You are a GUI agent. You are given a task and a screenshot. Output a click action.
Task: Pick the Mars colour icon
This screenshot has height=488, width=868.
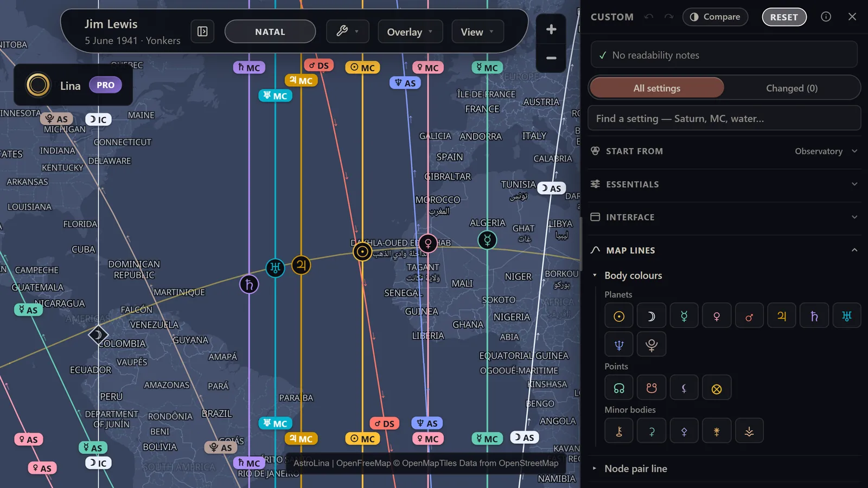(749, 316)
